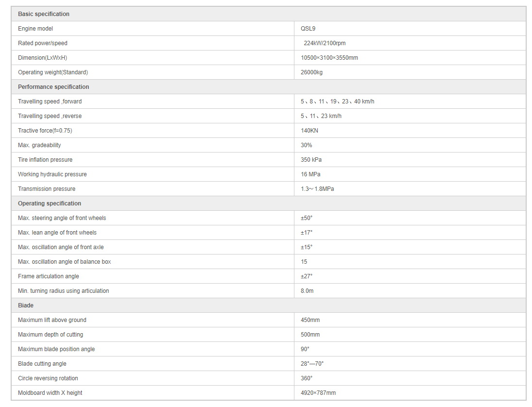
Task: Select the Tractive force 140KN value
Action: click(x=309, y=131)
